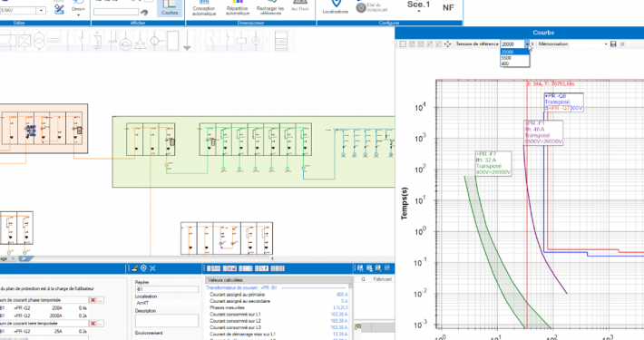
Task: Run Répartition automatique
Action: (238, 8)
